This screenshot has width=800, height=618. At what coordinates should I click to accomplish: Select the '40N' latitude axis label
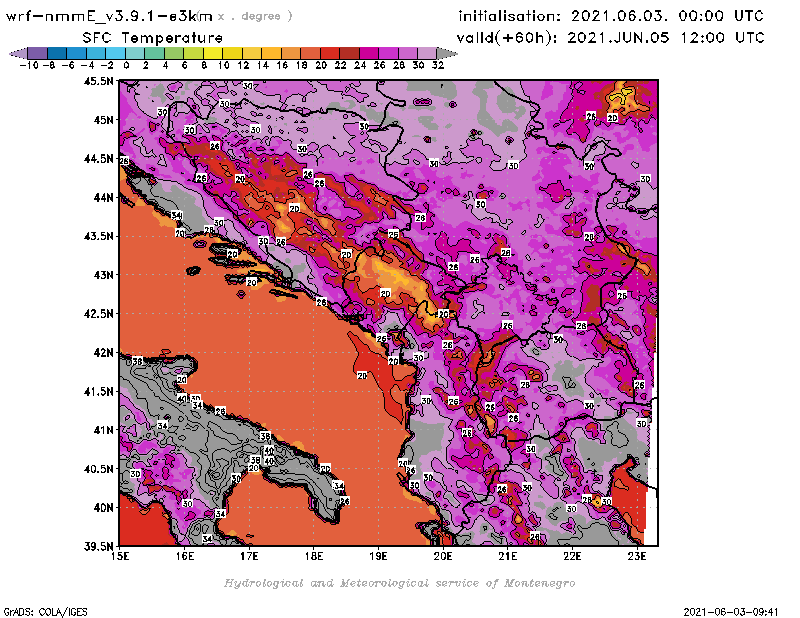coord(103,508)
